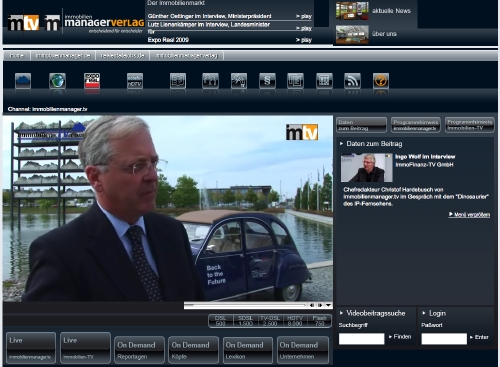The image size is (500, 367).
Task: Click 'Channel: immobilienmanager.tv' label
Action: pos(48,109)
